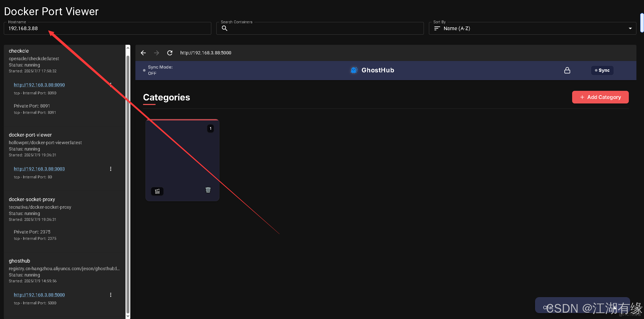Open the Sort By dropdown

click(532, 28)
